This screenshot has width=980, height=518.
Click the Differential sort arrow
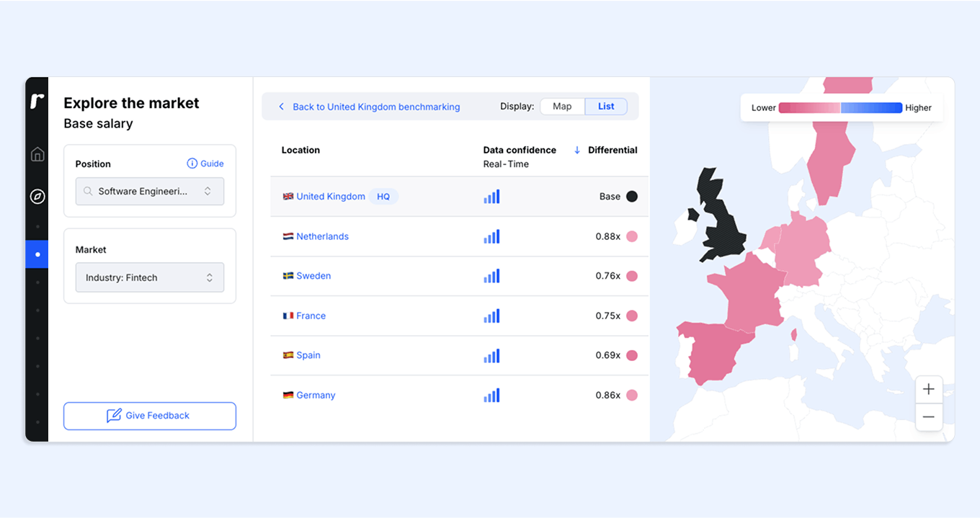coord(577,150)
